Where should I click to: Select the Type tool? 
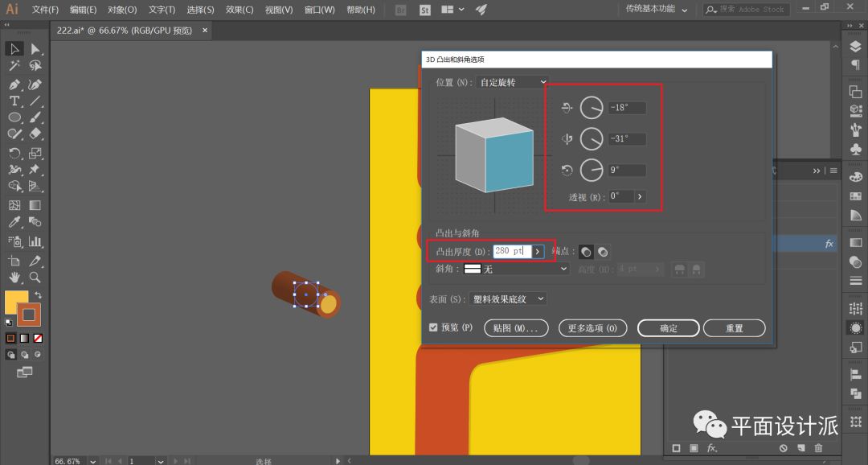point(14,101)
